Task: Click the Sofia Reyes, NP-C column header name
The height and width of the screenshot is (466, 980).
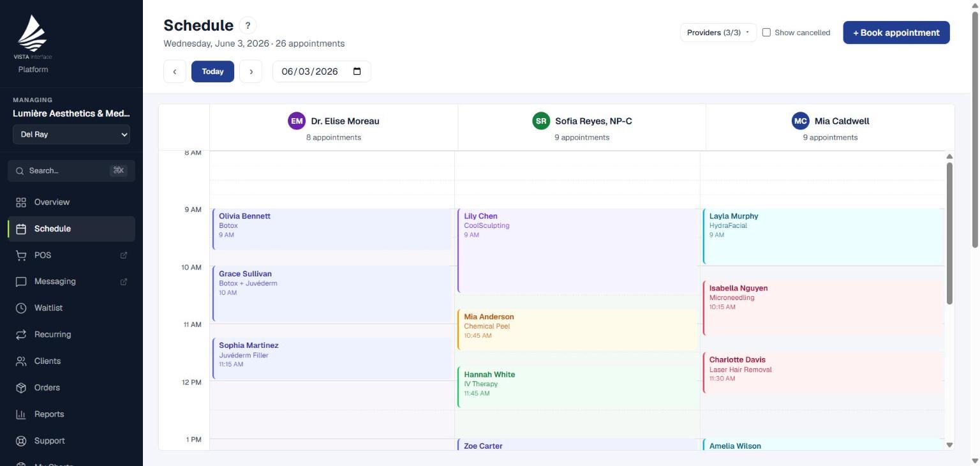Action: pyautogui.click(x=593, y=121)
